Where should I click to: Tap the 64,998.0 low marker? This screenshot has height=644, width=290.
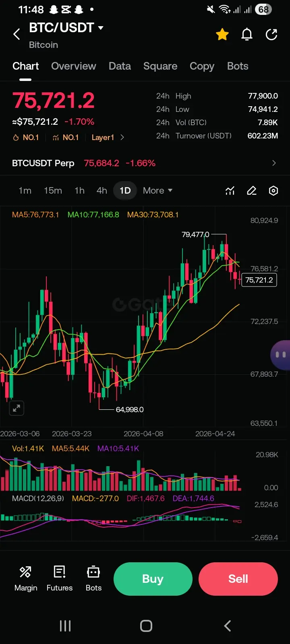tap(130, 409)
